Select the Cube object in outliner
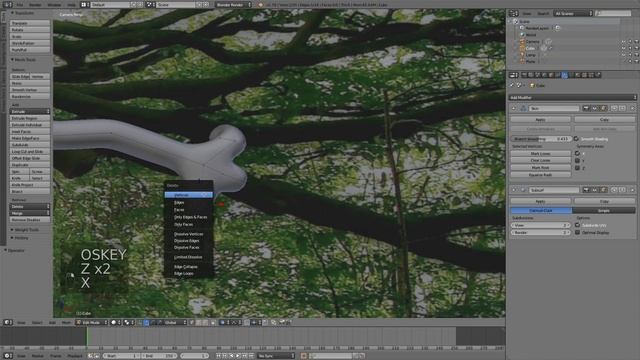This screenshot has width=640, height=360. point(530,48)
